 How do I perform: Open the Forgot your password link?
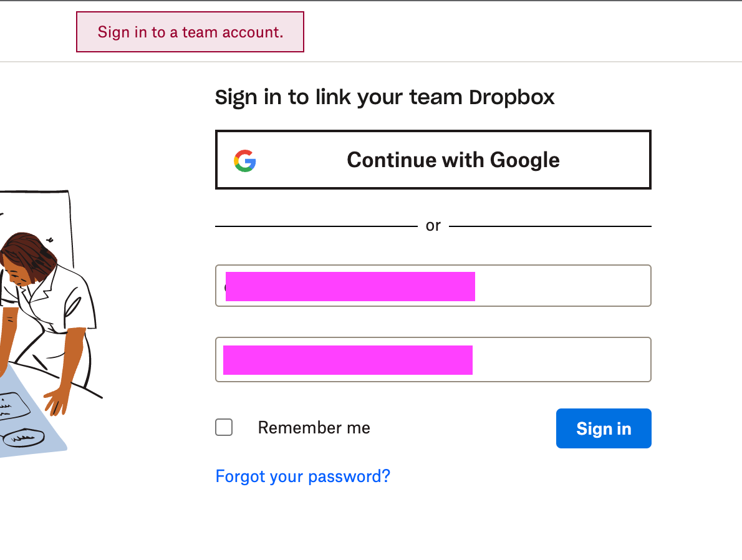[x=302, y=476]
